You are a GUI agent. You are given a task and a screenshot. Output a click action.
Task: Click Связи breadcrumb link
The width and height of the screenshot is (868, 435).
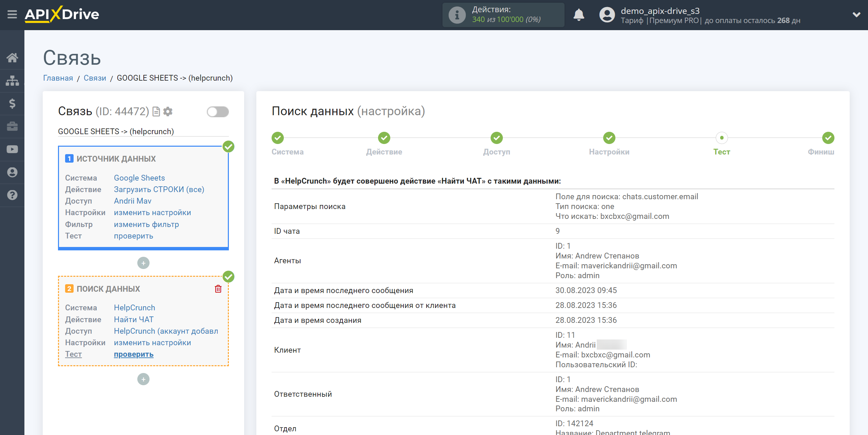(95, 78)
